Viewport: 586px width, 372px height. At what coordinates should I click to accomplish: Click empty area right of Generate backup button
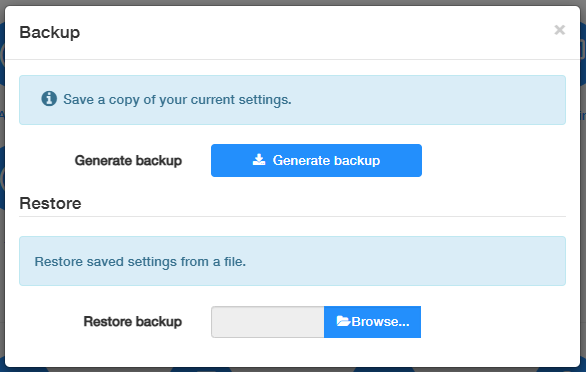coord(493,160)
